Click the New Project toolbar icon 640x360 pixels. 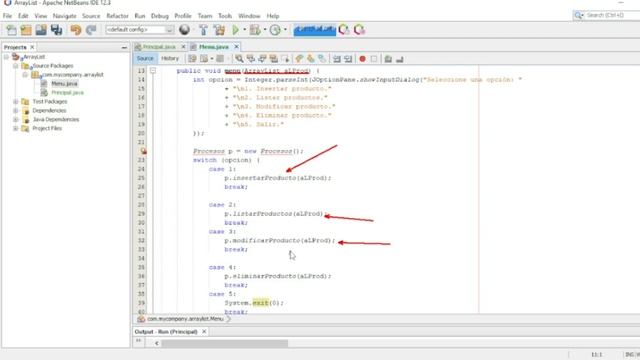(x=26, y=30)
